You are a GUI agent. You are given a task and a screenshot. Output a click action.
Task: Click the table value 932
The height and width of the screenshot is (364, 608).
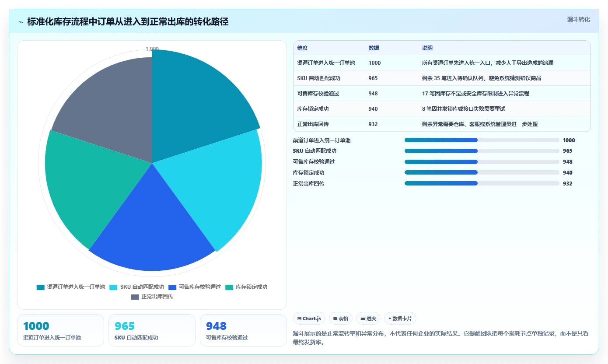pyautogui.click(x=373, y=124)
